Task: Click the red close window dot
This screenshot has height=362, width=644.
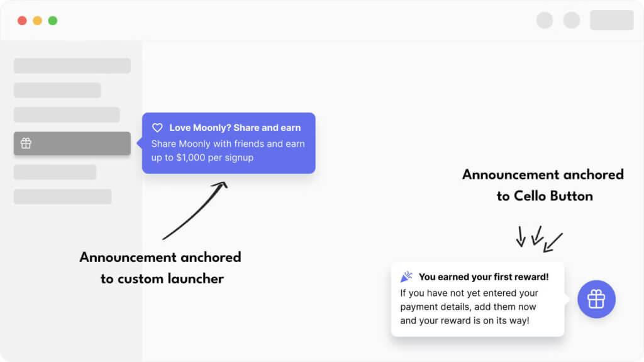Action: pyautogui.click(x=22, y=21)
